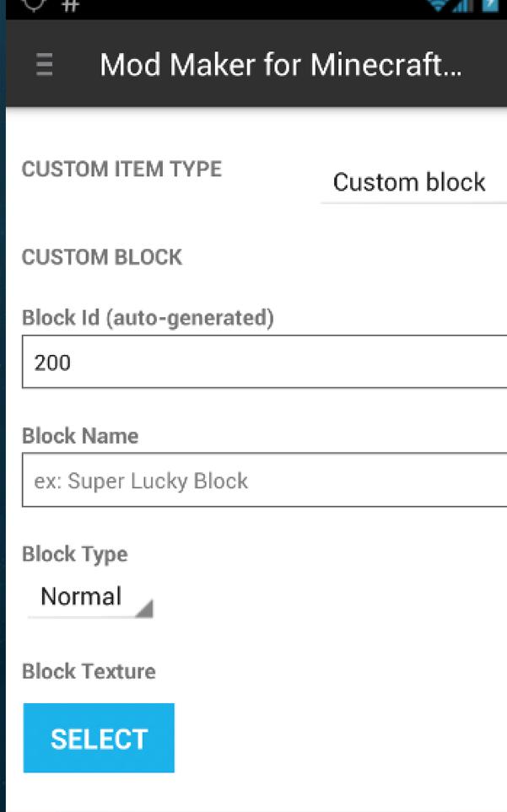Click the Block Type dropdown triangle arrow
507x812 pixels.
click(x=143, y=607)
